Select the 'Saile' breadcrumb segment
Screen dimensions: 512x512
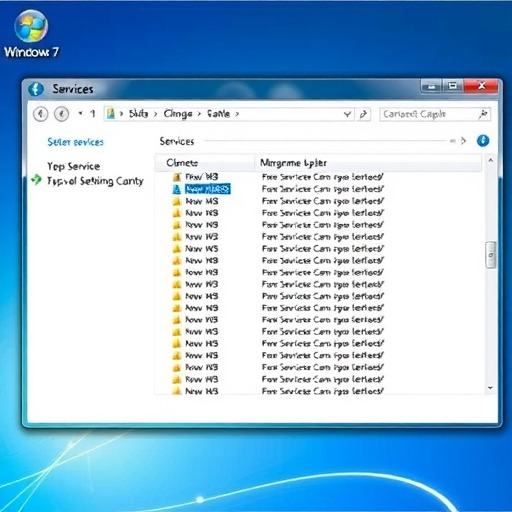[218, 114]
